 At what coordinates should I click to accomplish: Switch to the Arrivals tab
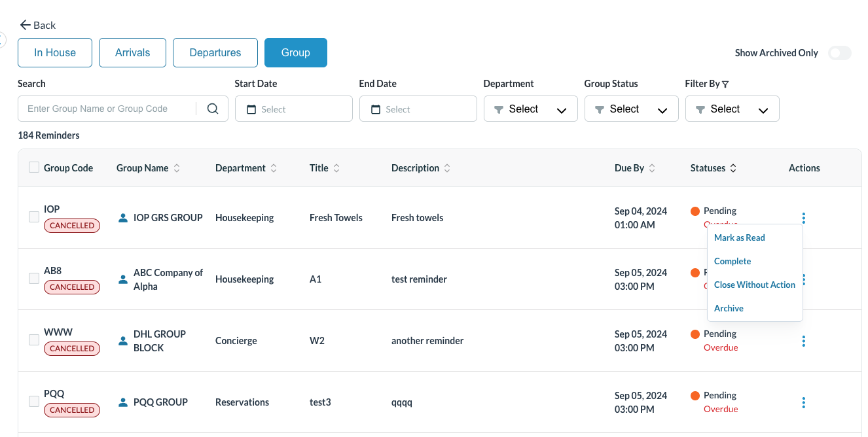tap(132, 53)
